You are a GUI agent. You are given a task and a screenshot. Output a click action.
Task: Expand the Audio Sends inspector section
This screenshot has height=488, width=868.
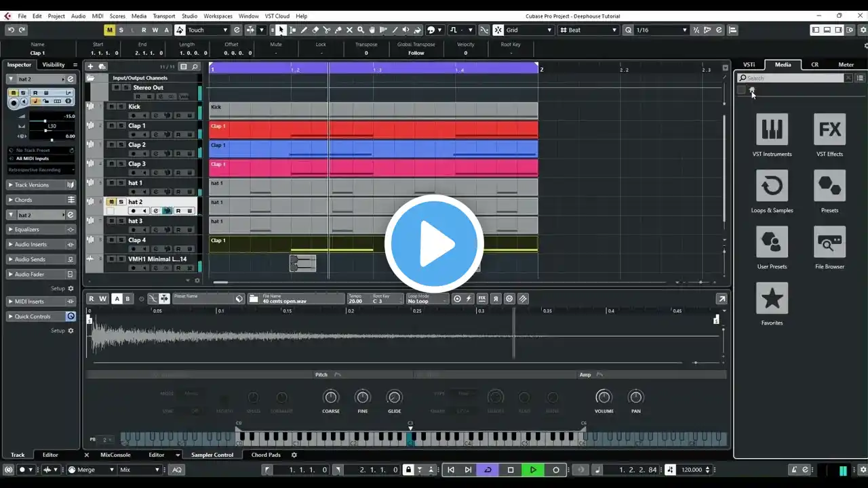coord(41,260)
